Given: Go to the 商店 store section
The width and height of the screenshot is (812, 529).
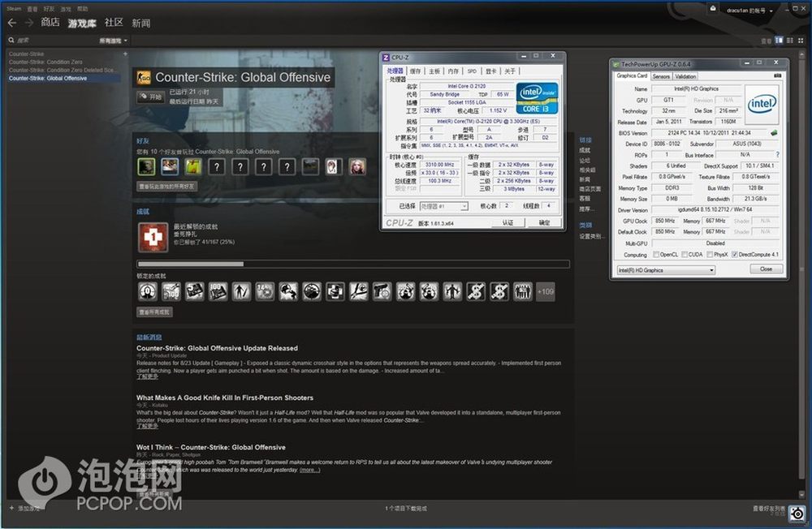Looking at the screenshot, I should click(x=50, y=22).
